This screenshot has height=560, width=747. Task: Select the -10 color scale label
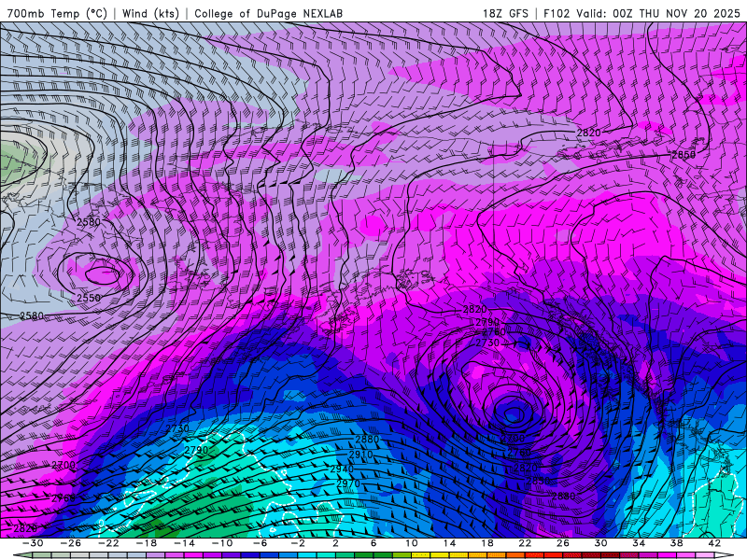click(222, 543)
